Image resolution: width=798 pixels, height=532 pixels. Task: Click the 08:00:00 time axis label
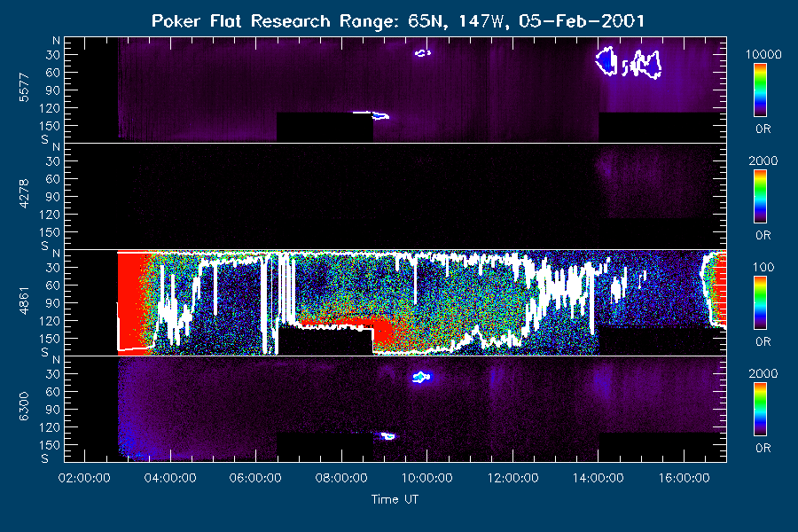click(341, 478)
